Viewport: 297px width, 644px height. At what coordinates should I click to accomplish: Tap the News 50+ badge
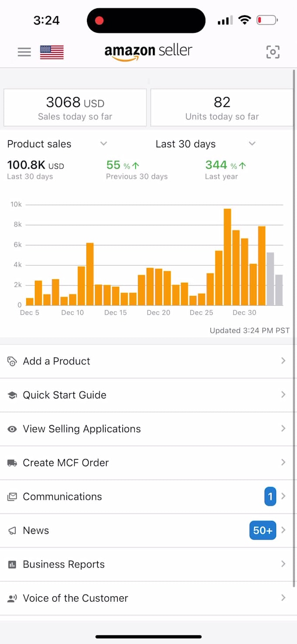tap(262, 530)
